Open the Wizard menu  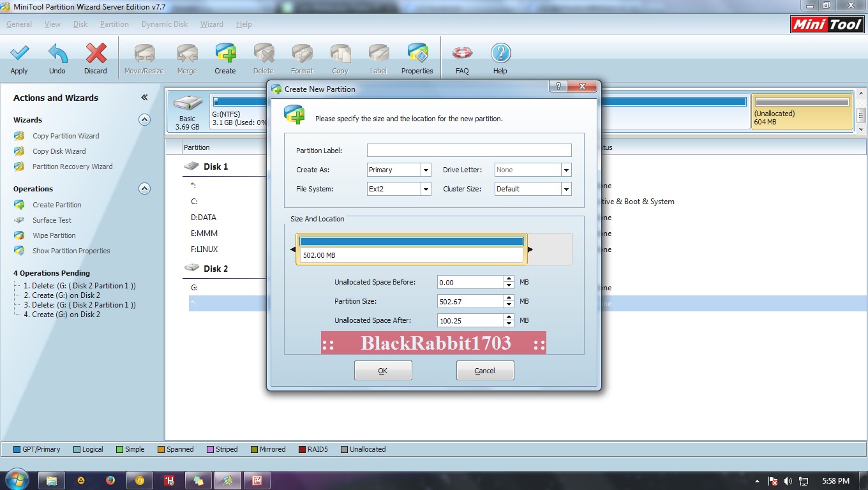212,24
